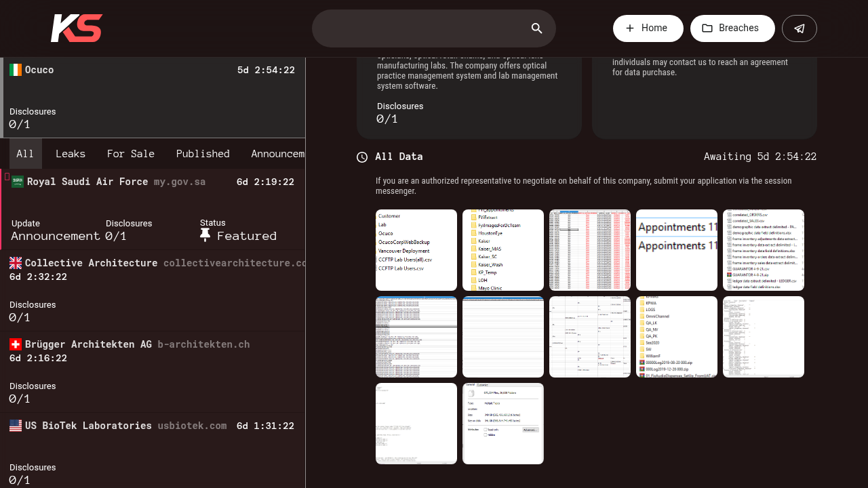The height and width of the screenshot is (488, 868).
Task: Open the Breaches page
Action: click(x=732, y=28)
